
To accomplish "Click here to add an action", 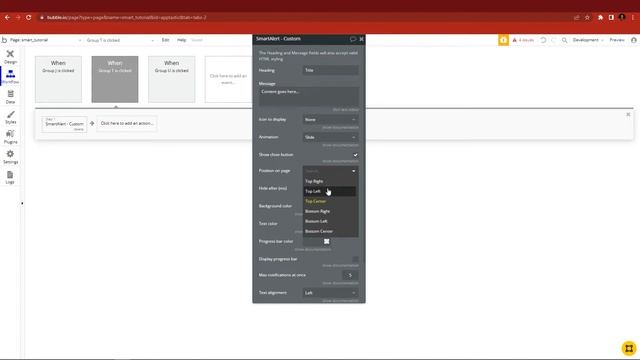I will coord(127,123).
